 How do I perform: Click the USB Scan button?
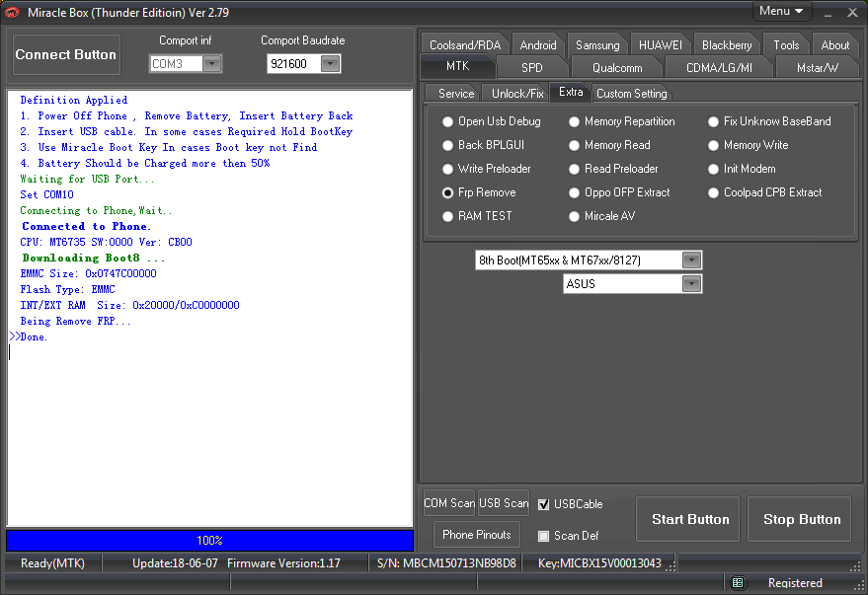(504, 503)
